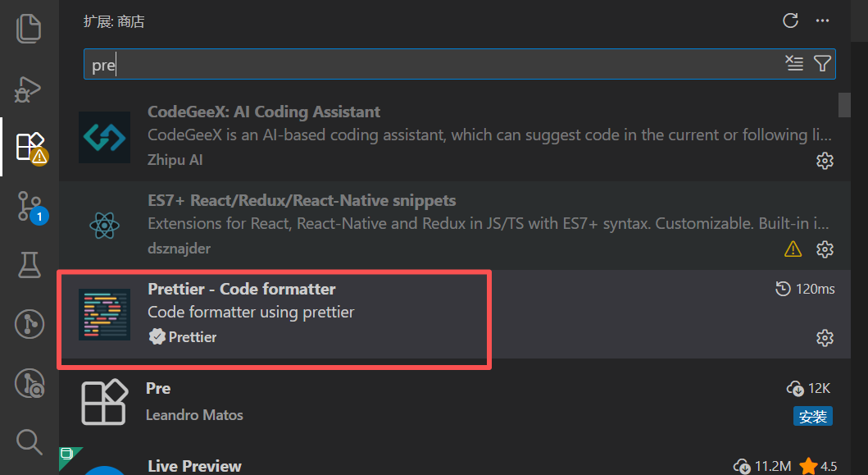The image size is (868, 475).
Task: Open the extensions filter menu
Action: (823, 63)
